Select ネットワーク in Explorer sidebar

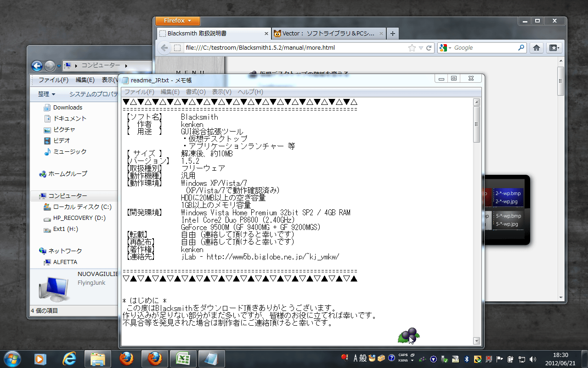(65, 251)
